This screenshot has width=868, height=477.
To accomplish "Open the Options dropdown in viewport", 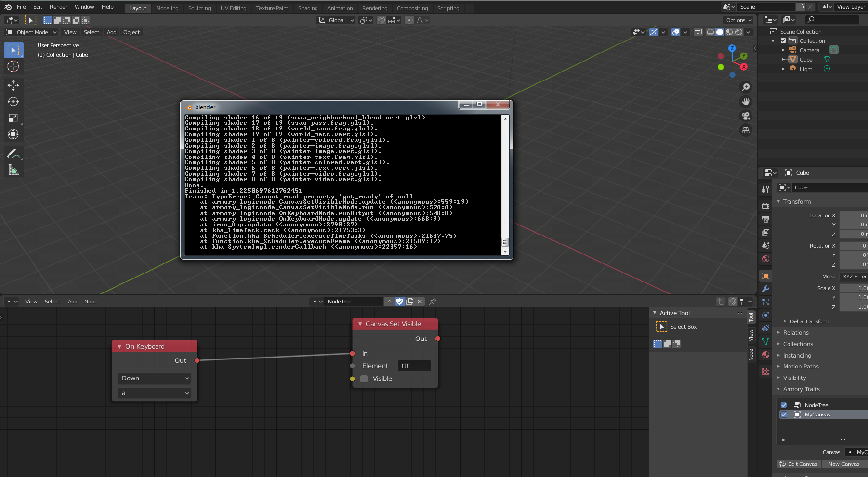I will pos(739,20).
